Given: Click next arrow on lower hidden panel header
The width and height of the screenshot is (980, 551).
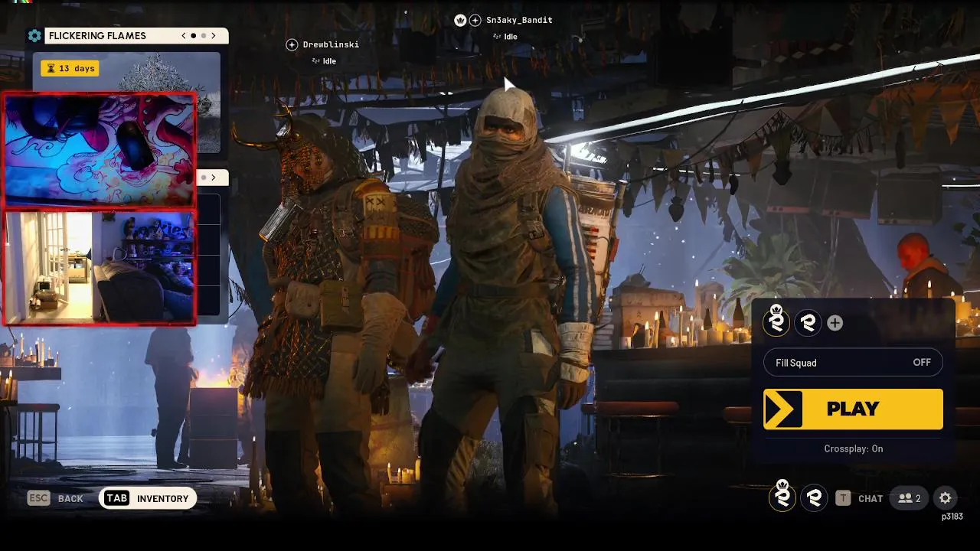Looking at the screenshot, I should (214, 178).
